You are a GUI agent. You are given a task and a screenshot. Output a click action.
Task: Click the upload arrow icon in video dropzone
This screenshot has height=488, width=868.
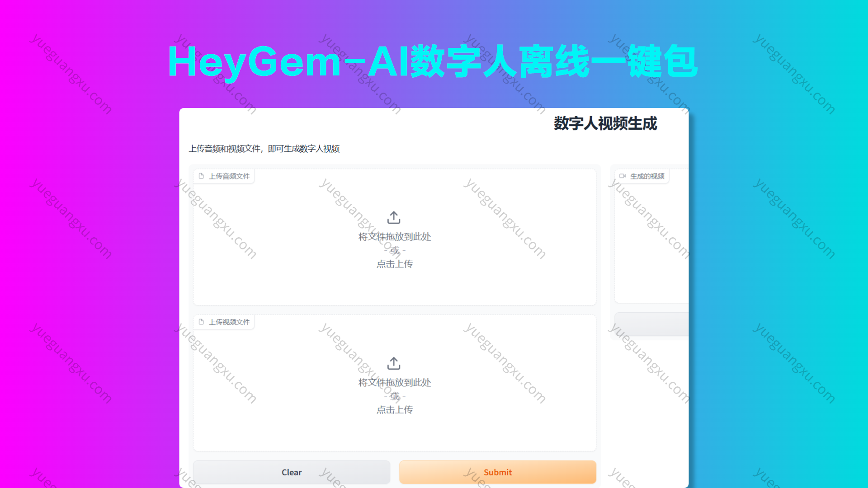(394, 364)
